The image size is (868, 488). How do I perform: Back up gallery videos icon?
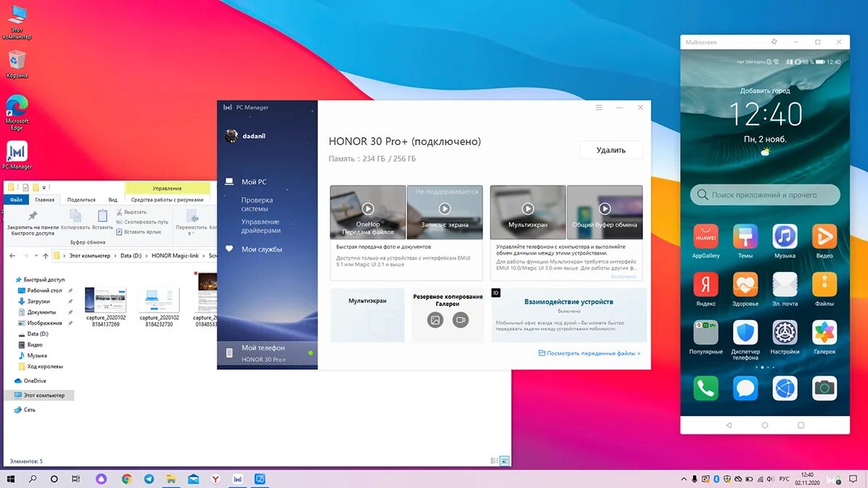pos(461,320)
